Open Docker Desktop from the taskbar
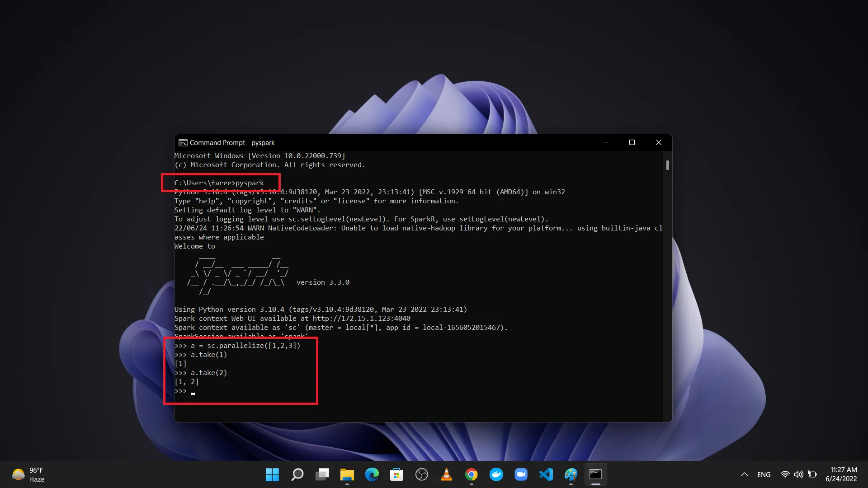 496,474
